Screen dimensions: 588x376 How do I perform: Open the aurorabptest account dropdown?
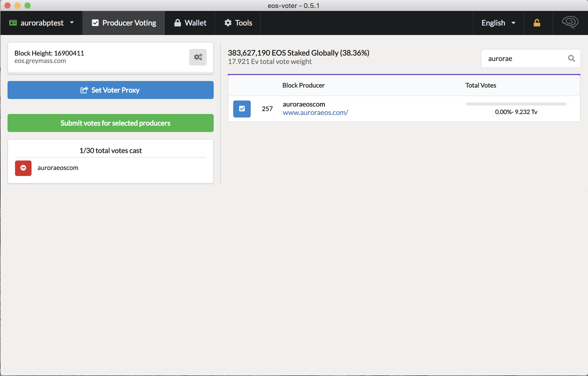41,23
